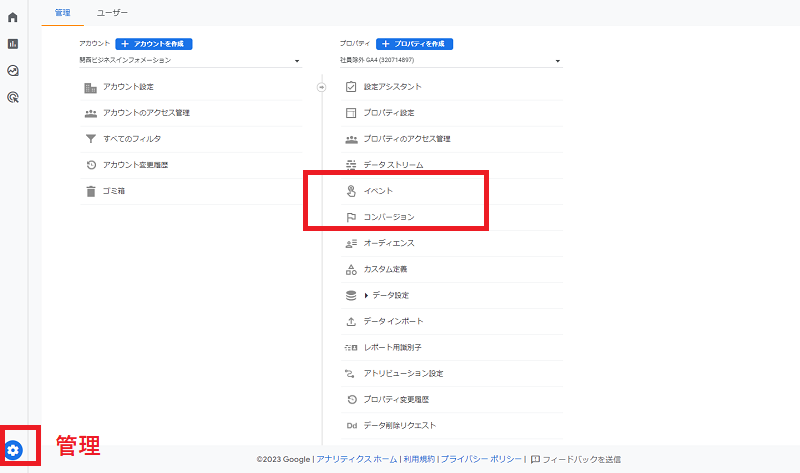Click the circular arrow between account and property columns
Viewport: 800px width, 473px height.
(x=322, y=87)
